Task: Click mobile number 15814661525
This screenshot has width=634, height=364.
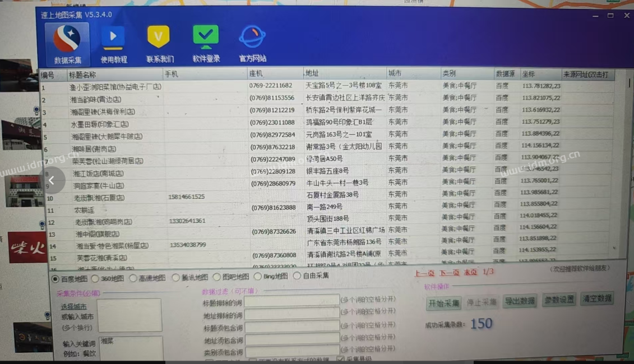Action: 187,197
